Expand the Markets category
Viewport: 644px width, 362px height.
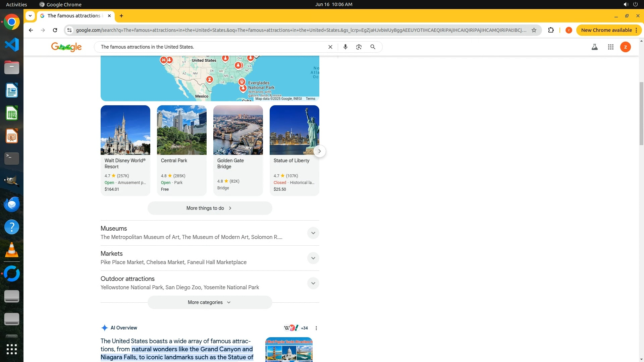click(313, 258)
